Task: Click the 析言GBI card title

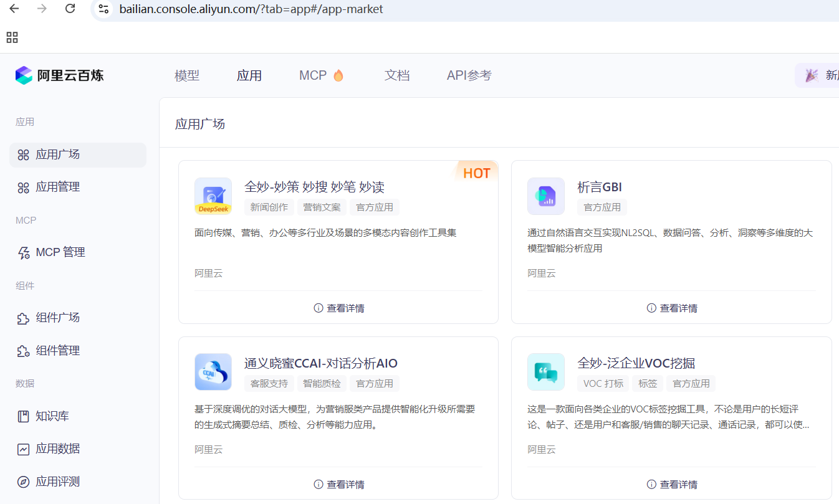Action: [x=600, y=187]
